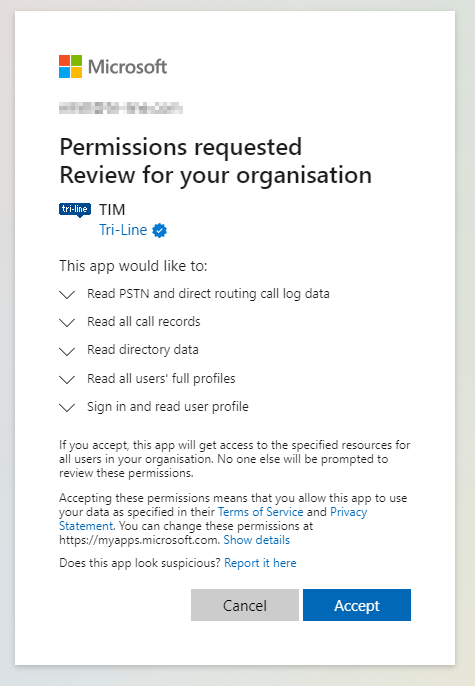Click the Cancel button

pos(245,605)
